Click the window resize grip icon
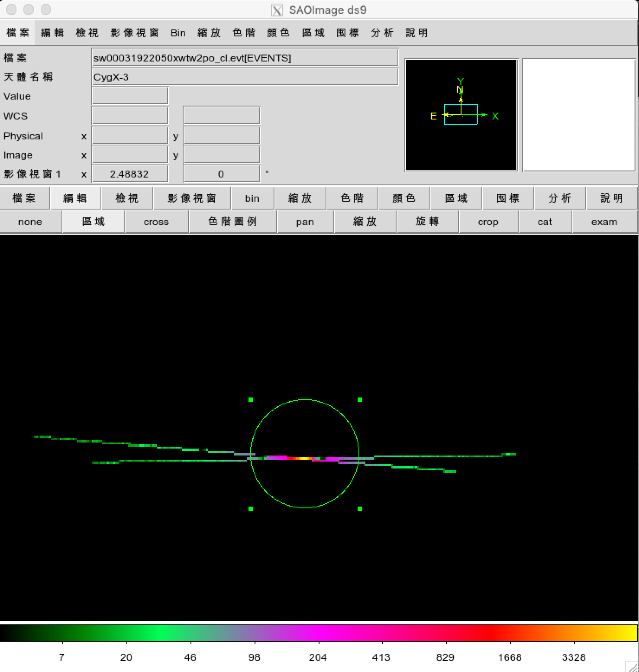The width and height of the screenshot is (639, 672). coord(632,666)
